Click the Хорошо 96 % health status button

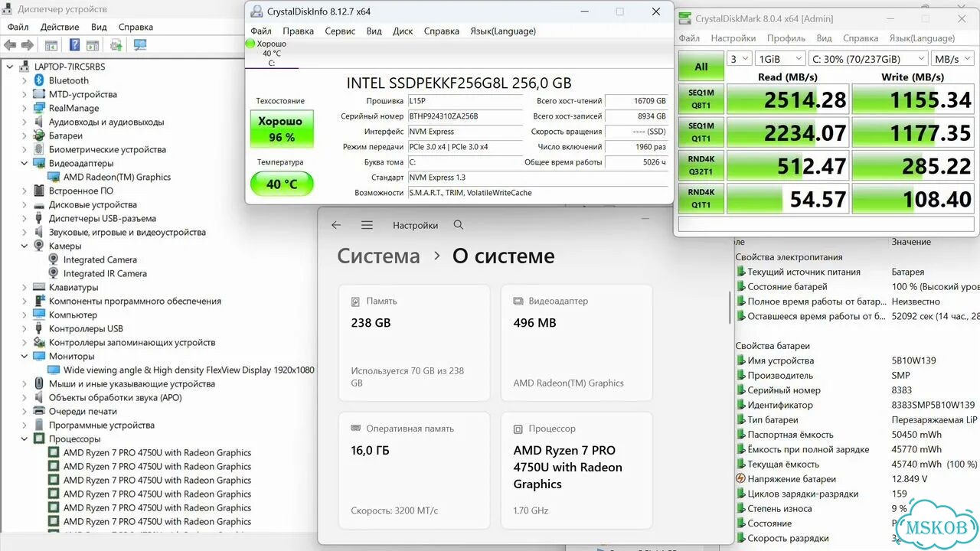tap(282, 129)
